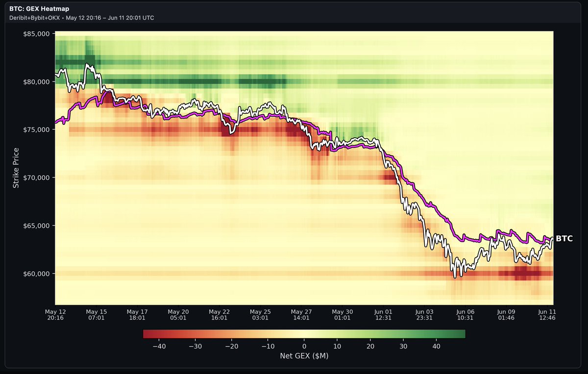Screen dimensions: 588x374
Task: Click the 'Strike Price' axis title
Action: click(x=16, y=168)
